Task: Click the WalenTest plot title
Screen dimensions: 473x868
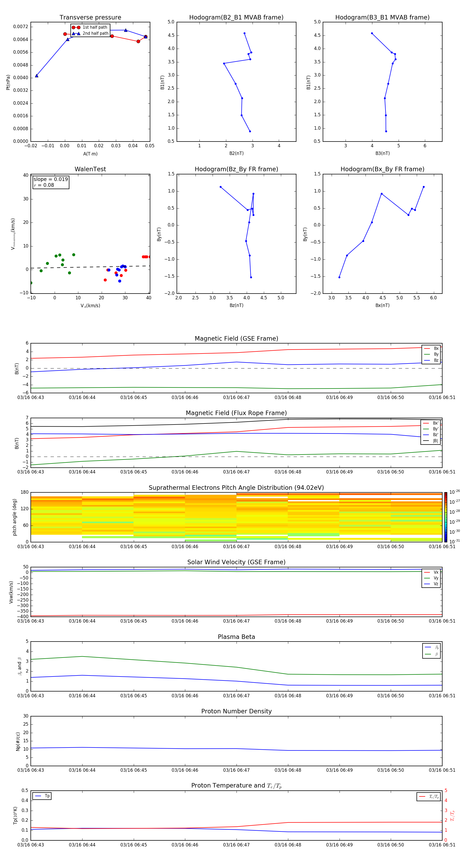Action: 90,169
